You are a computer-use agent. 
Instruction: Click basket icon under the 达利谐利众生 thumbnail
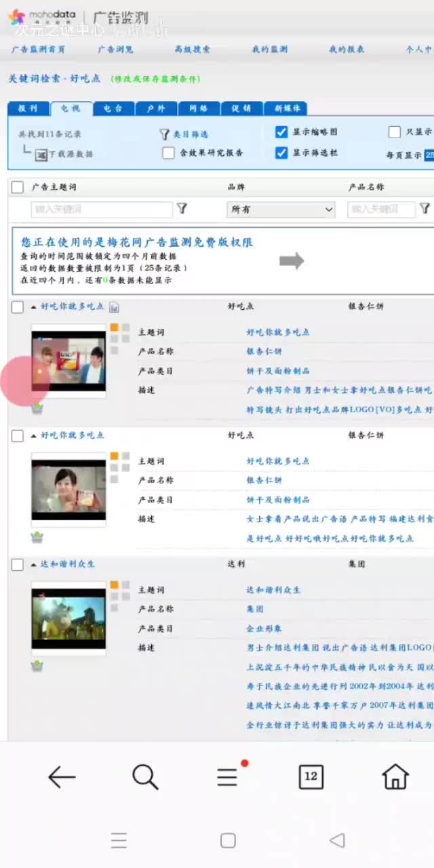37,666
